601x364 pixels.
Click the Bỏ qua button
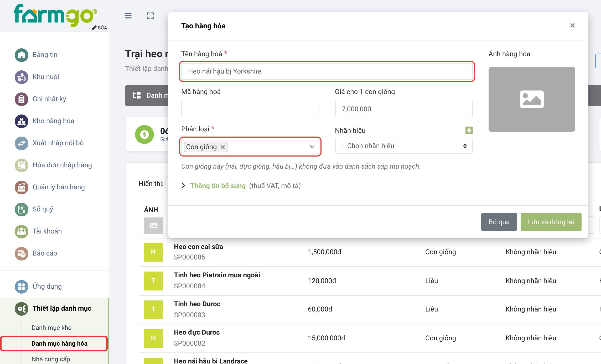[499, 222]
